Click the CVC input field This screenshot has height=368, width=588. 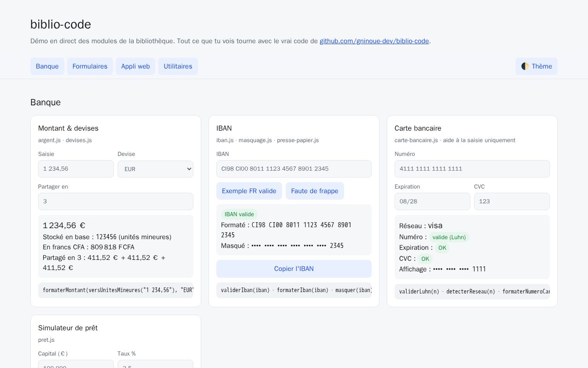point(512,201)
